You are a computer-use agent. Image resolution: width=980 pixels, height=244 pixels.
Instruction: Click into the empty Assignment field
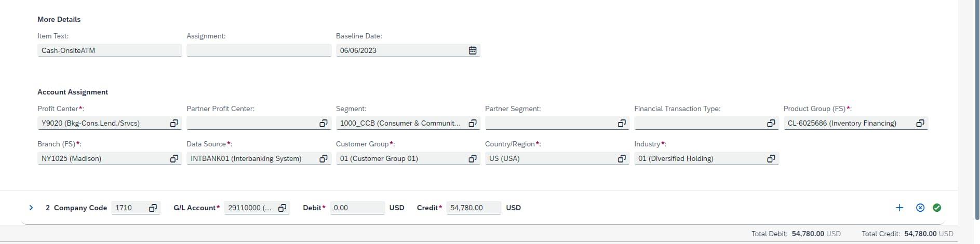point(258,50)
